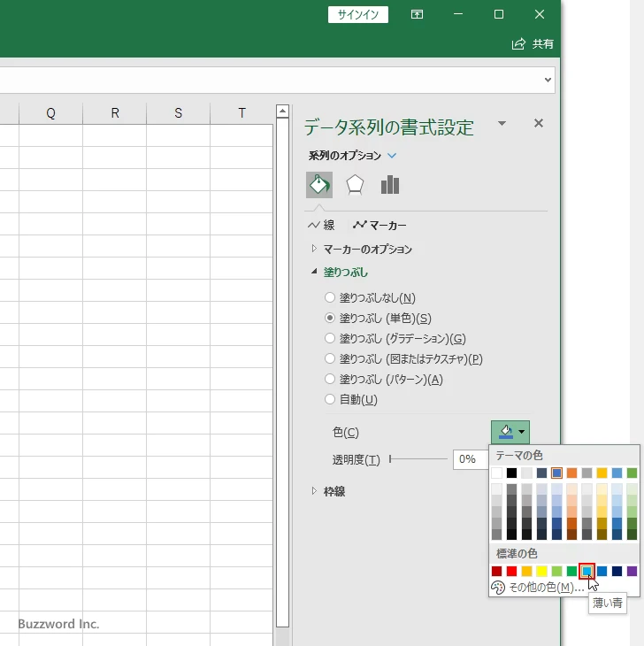Pick the selected blue theme color swatch
The width and height of the screenshot is (644, 646).
click(x=556, y=473)
